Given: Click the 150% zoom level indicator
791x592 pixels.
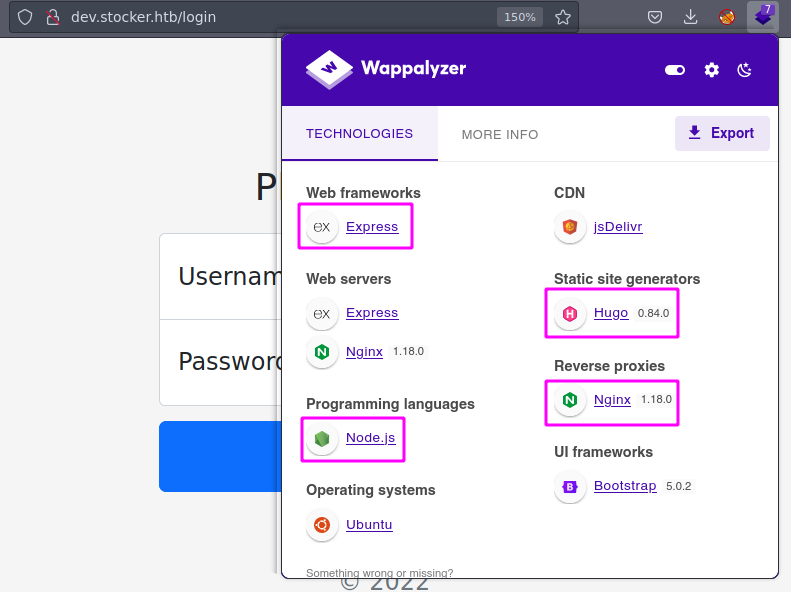Looking at the screenshot, I should coord(520,17).
